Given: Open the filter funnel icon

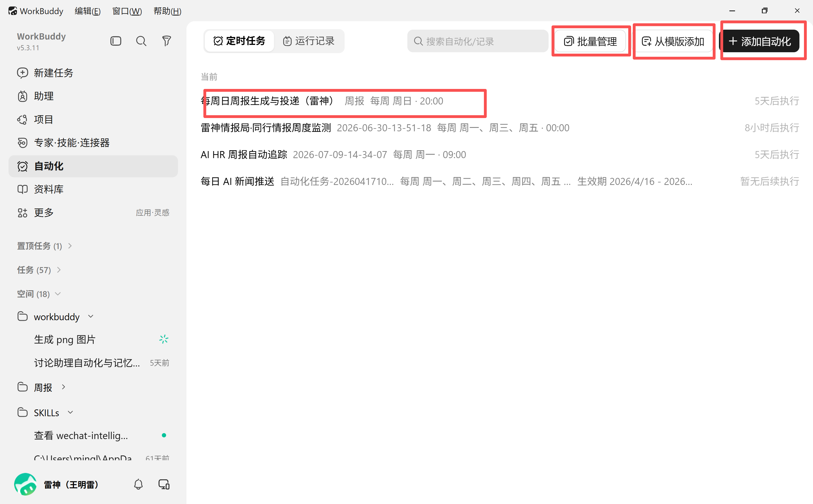Looking at the screenshot, I should click(166, 41).
